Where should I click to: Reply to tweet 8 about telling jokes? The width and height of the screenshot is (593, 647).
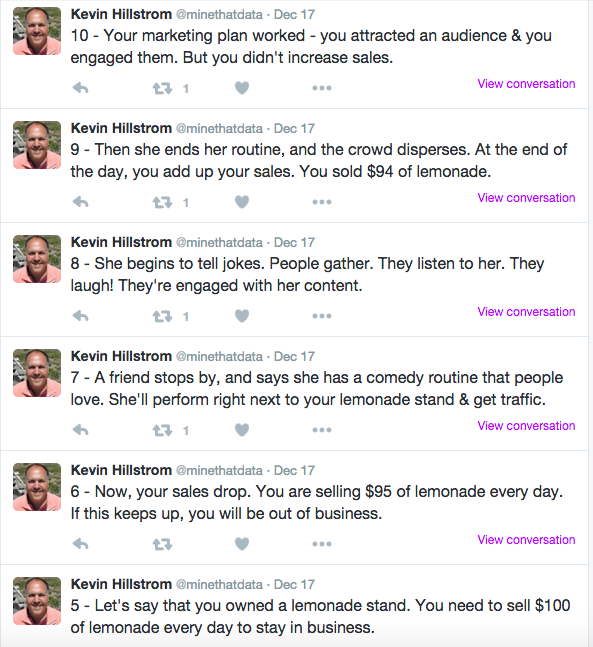[80, 316]
